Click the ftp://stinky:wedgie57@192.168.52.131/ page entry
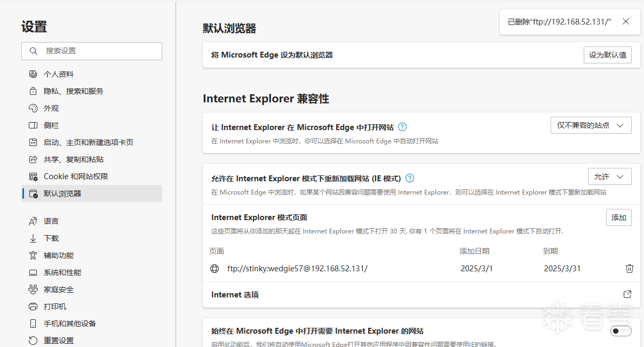Image resolution: width=644 pixels, height=347 pixels. pos(297,269)
